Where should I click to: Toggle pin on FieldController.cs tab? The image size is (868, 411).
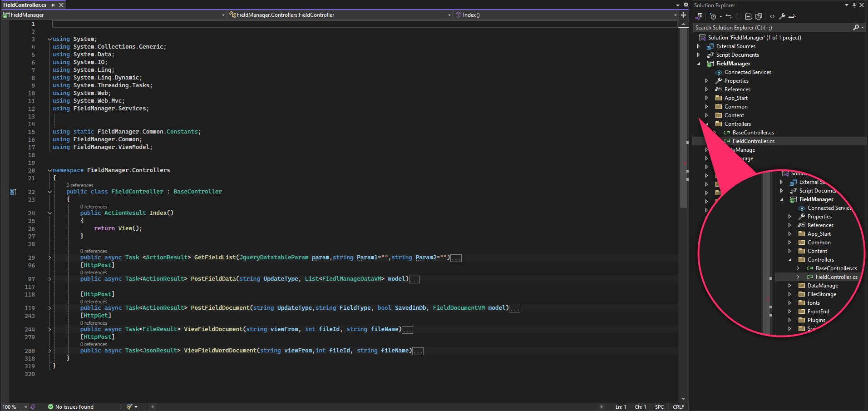click(53, 5)
